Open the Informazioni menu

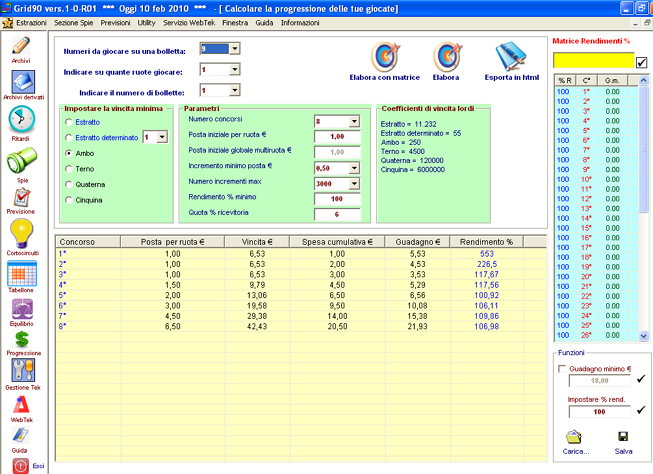(300, 23)
